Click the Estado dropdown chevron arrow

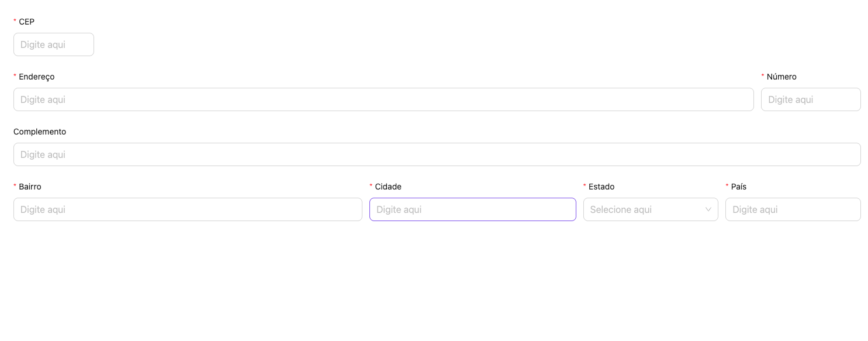[708, 209]
